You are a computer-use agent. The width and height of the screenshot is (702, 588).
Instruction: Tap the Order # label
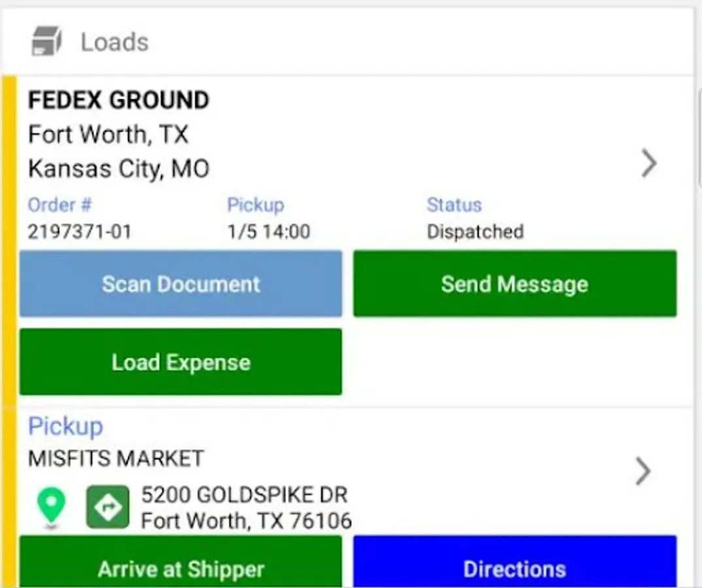(x=59, y=205)
